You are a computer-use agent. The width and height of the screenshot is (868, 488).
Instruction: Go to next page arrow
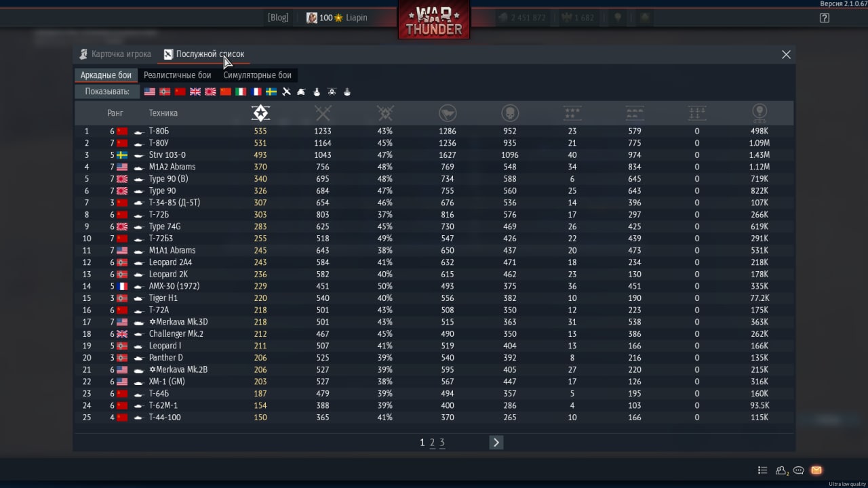(496, 443)
